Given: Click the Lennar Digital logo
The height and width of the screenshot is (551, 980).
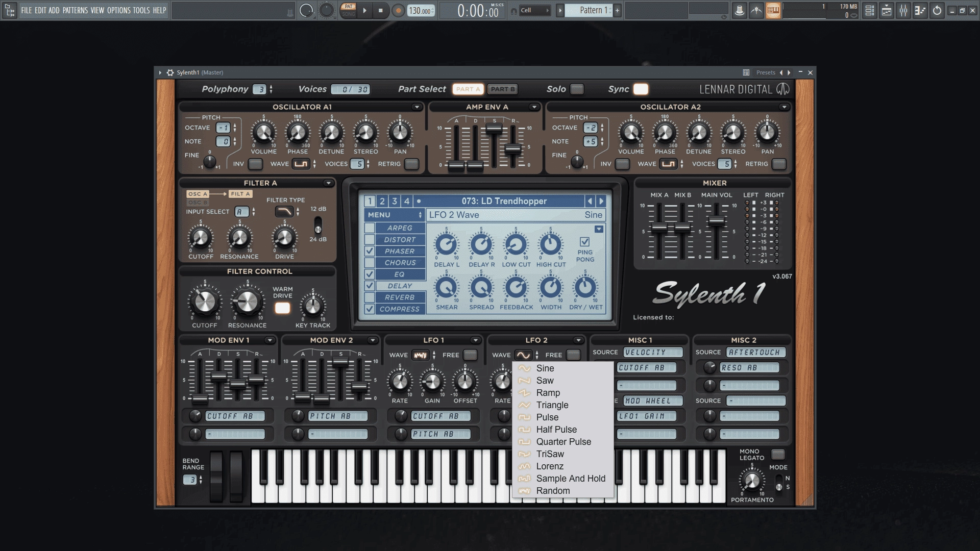Looking at the screenshot, I should [x=744, y=89].
